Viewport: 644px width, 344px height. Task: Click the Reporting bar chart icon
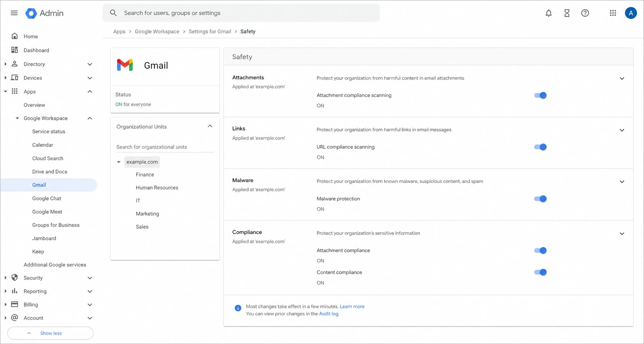(15, 291)
